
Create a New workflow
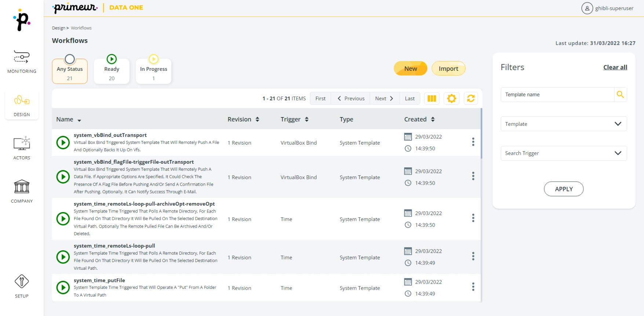point(411,68)
